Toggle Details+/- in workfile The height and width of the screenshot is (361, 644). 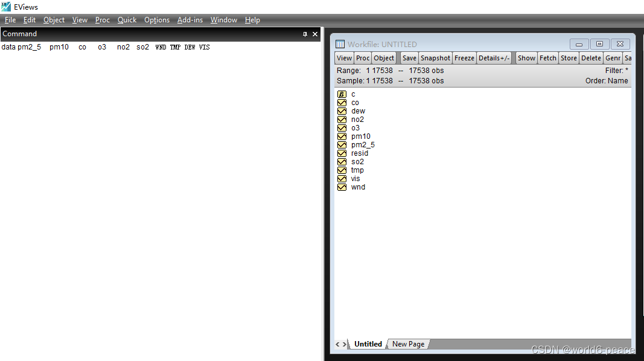click(494, 58)
